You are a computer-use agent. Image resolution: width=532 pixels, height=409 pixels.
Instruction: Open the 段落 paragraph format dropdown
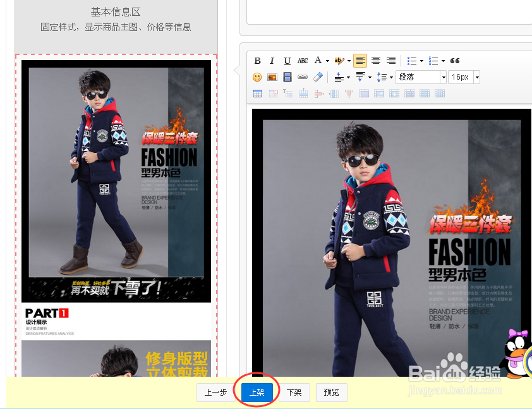421,77
